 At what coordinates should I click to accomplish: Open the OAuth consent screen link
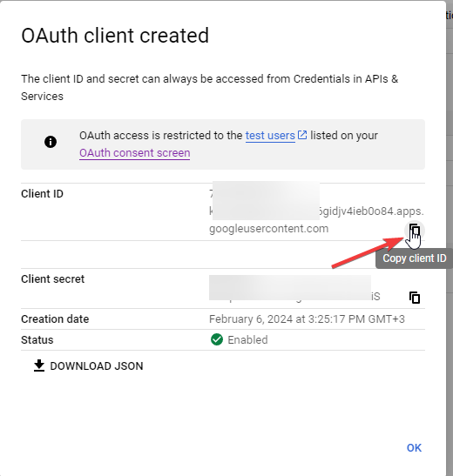(x=135, y=153)
